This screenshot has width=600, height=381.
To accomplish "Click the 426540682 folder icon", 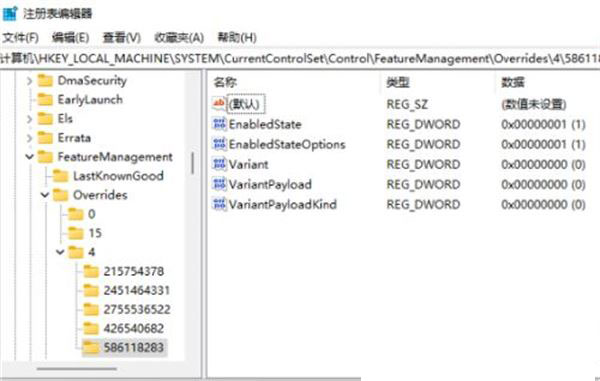I will point(91,329).
